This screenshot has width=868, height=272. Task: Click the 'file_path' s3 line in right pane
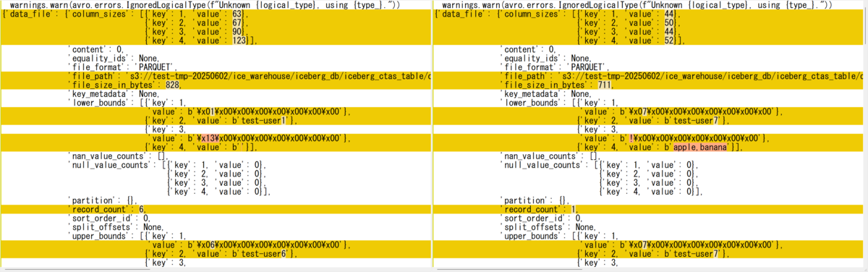[682, 76]
